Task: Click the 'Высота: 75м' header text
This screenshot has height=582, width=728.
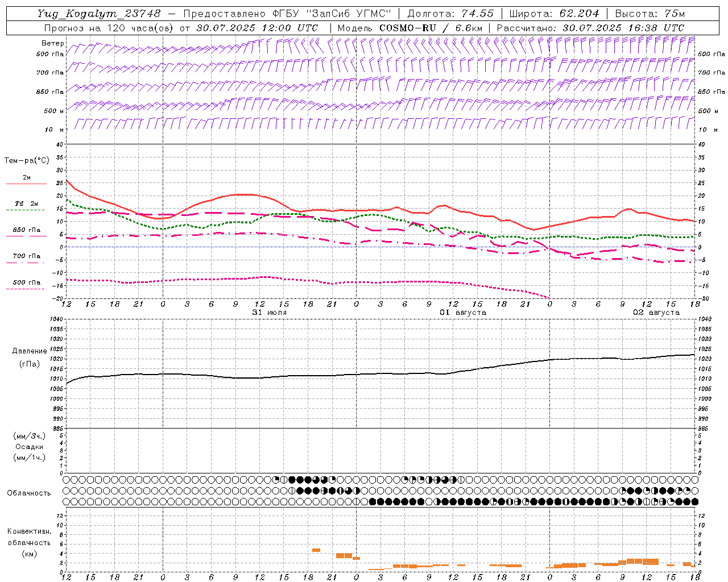Action: click(650, 13)
